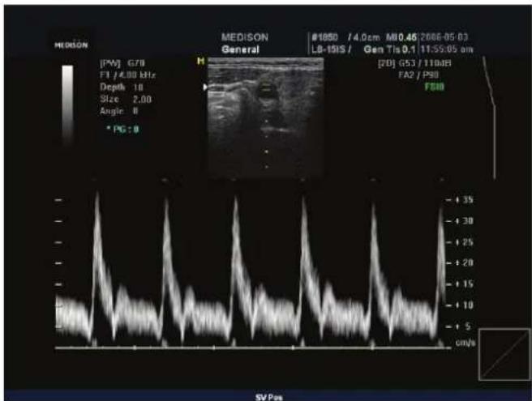Click the "+ 20" velocity scale mark
Screen dimensions: 532x401
tap(464, 263)
